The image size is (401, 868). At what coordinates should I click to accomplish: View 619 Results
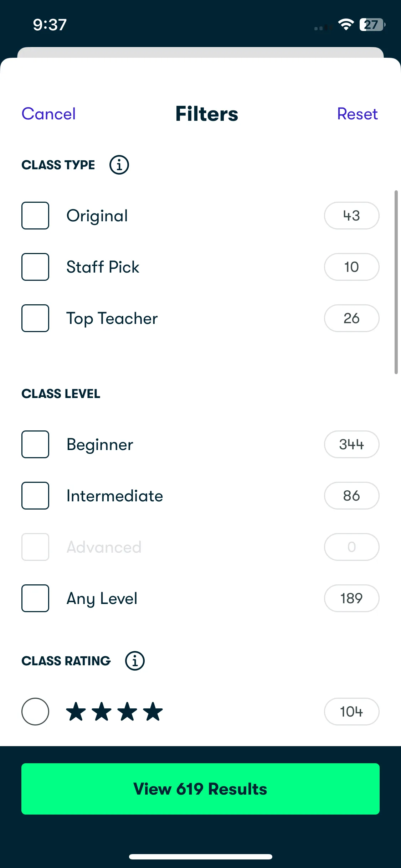click(x=200, y=789)
